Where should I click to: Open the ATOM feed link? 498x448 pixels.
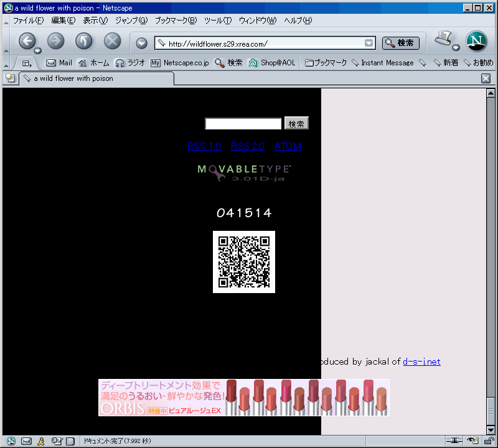click(288, 146)
